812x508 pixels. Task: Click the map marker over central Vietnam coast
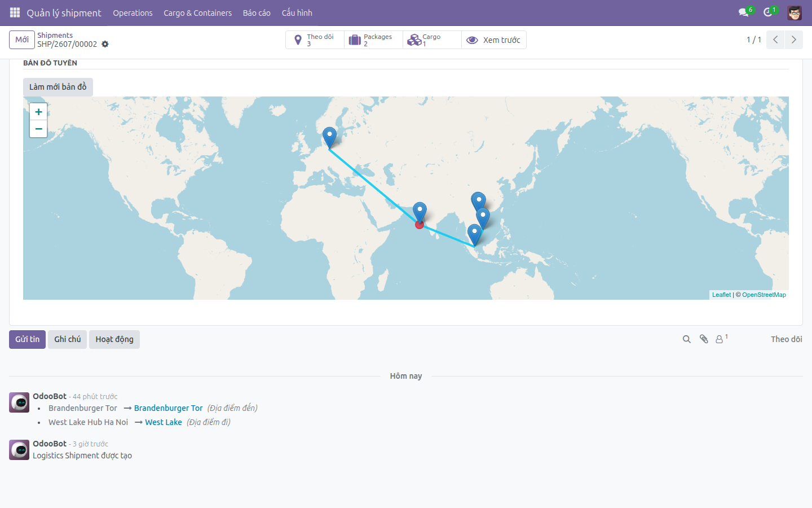pyautogui.click(x=483, y=218)
